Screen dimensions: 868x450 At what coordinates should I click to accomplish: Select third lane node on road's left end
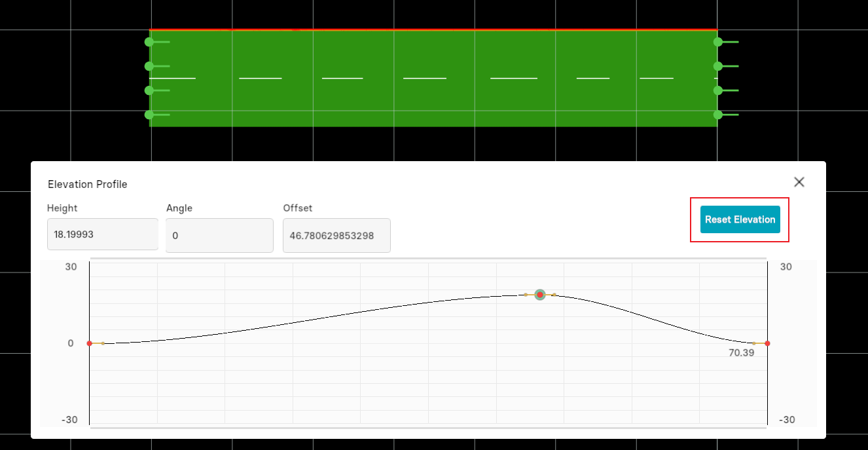(149, 90)
